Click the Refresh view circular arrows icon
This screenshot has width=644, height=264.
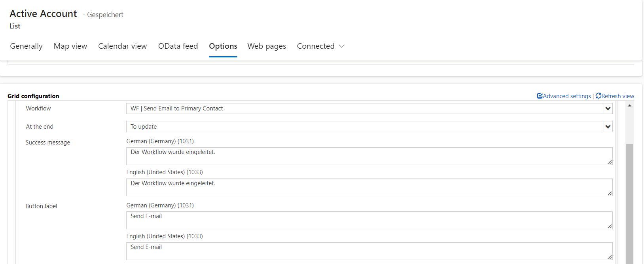tap(599, 96)
